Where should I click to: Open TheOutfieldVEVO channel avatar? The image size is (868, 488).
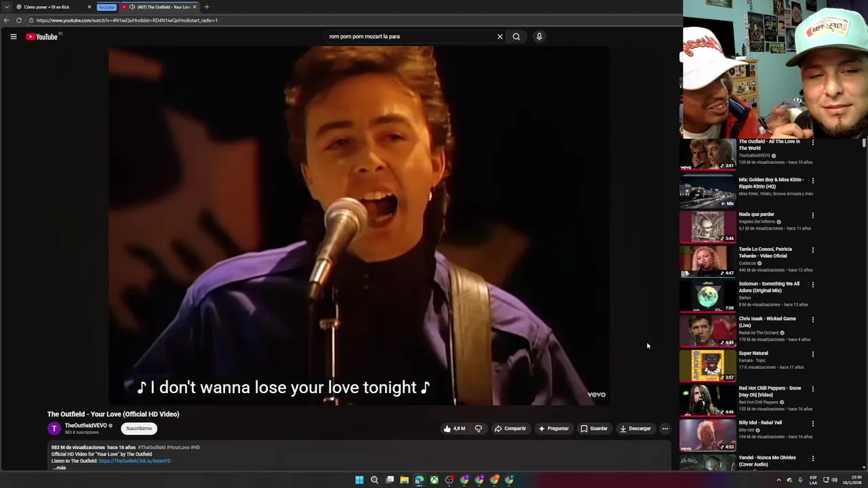54,428
